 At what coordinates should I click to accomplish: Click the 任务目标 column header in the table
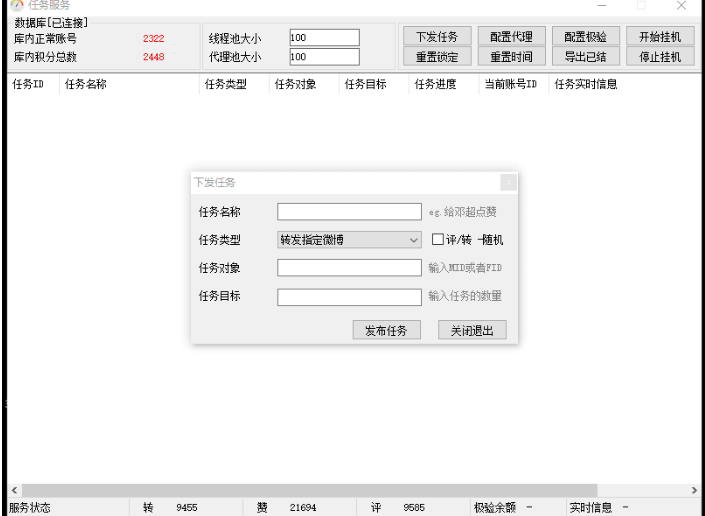pos(374,84)
